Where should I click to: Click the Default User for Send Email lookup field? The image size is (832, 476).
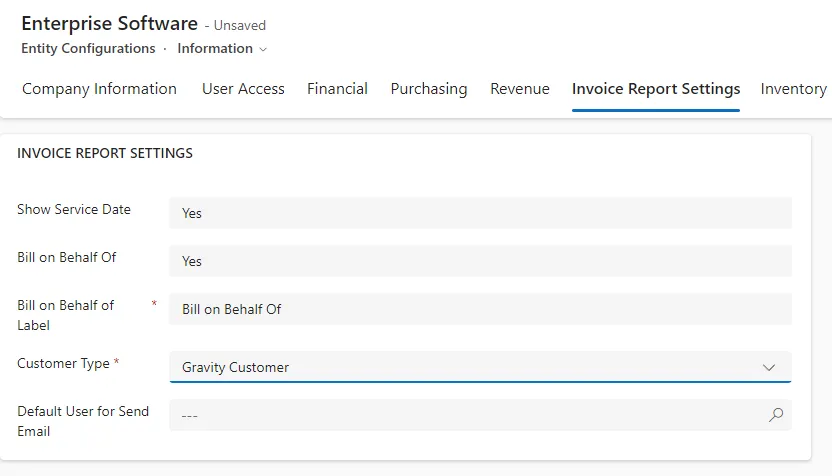click(x=480, y=415)
